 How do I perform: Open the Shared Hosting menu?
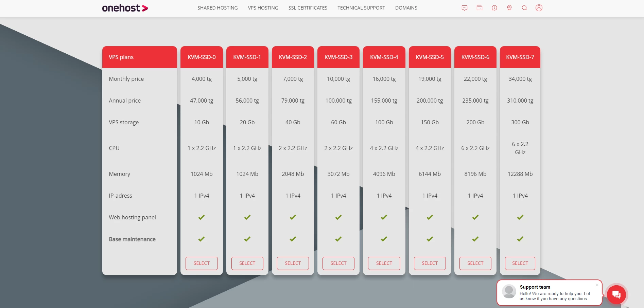coord(217,8)
